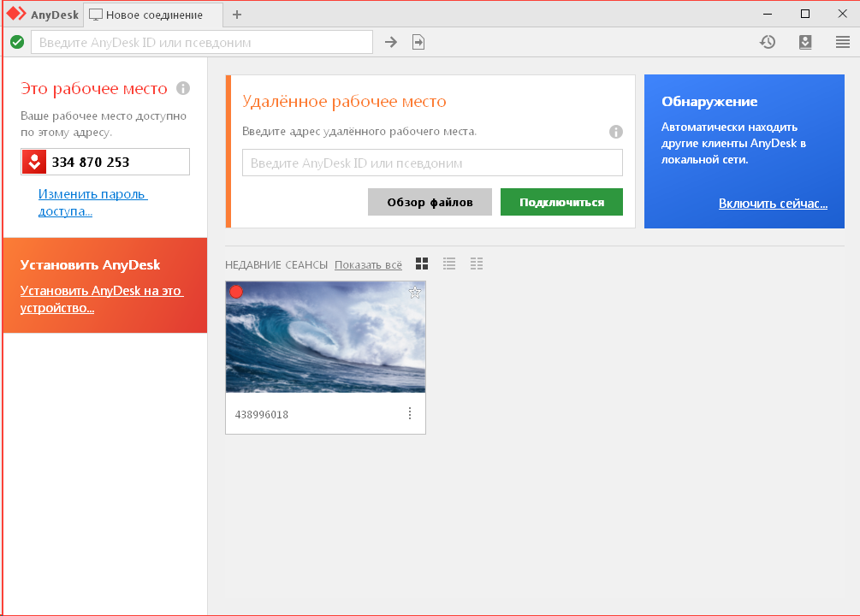
Task: Click the Установить AnyDesk heading
Action: (x=90, y=265)
